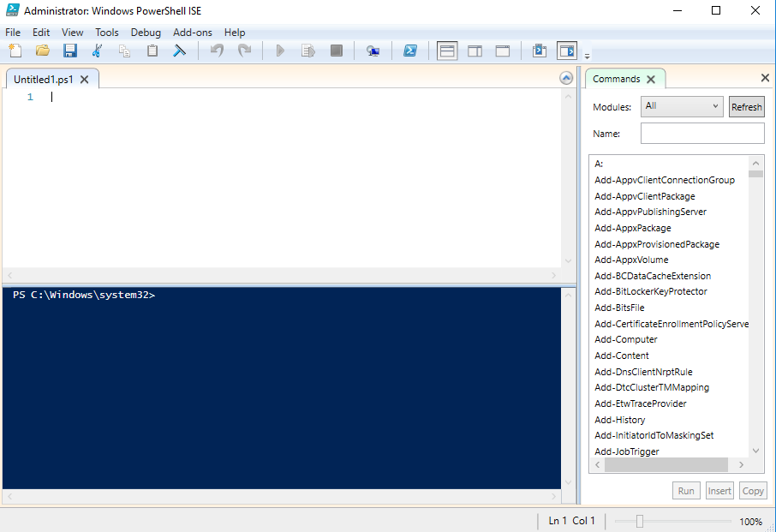Click the Stop Operation square icon
The height and width of the screenshot is (532, 776).
[x=336, y=51]
